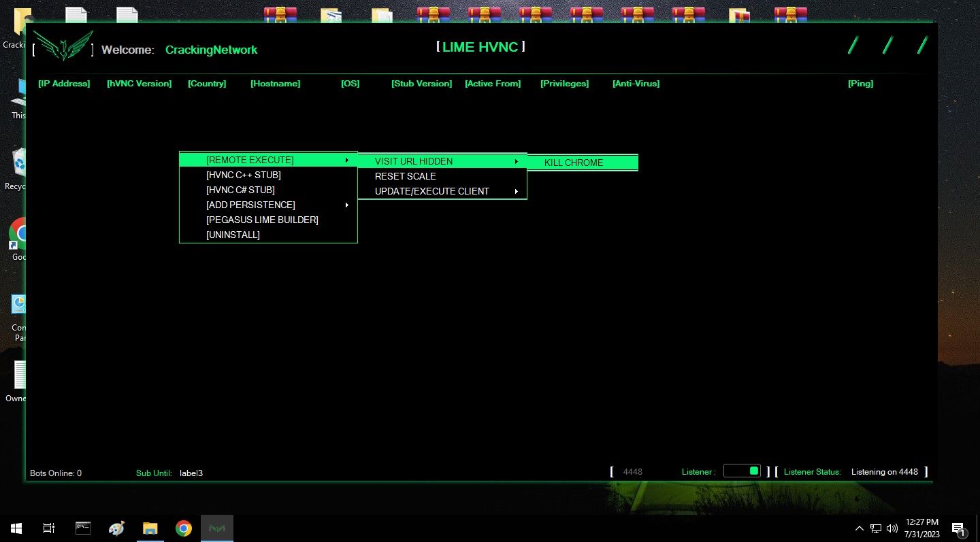The height and width of the screenshot is (542, 980).
Task: Click the [Ping] column header
Action: (860, 84)
